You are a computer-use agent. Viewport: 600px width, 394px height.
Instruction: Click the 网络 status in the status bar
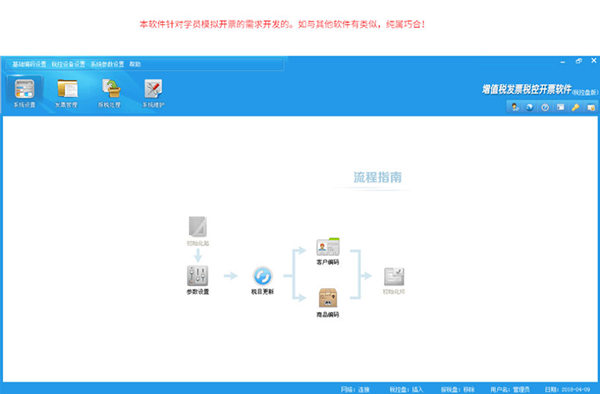355,389
